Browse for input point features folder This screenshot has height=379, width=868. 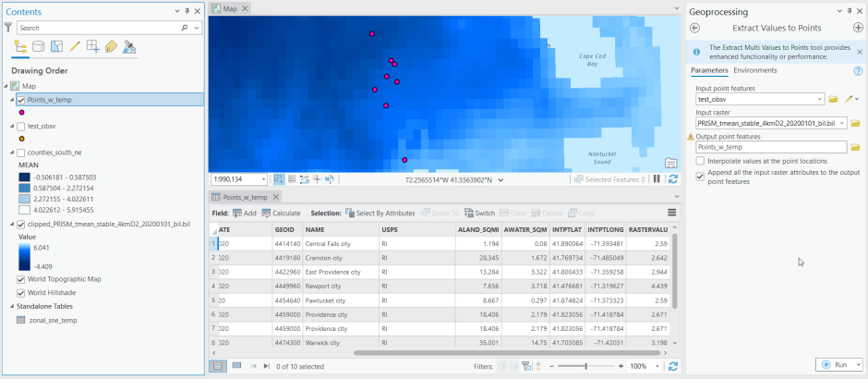click(x=833, y=99)
